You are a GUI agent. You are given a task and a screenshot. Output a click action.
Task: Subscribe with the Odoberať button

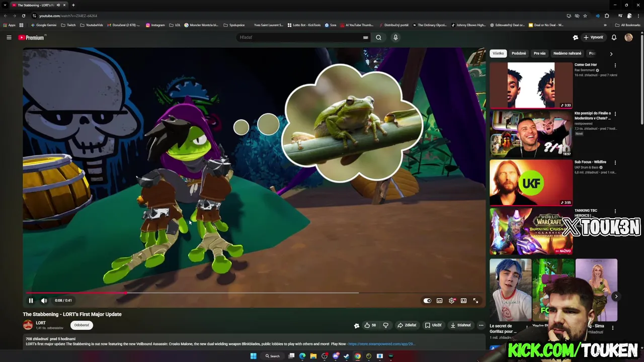coord(82,325)
